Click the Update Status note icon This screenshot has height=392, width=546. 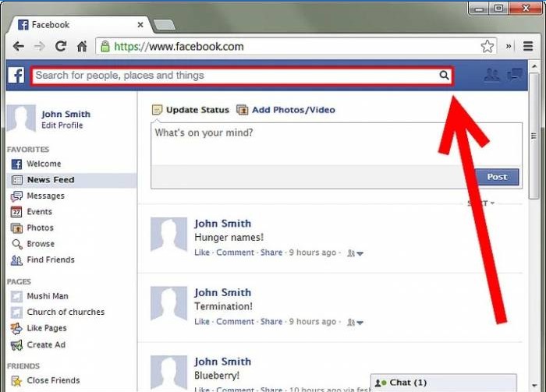click(157, 110)
